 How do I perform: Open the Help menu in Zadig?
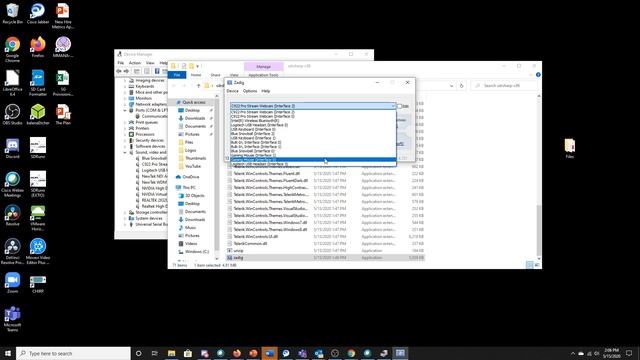(x=266, y=91)
